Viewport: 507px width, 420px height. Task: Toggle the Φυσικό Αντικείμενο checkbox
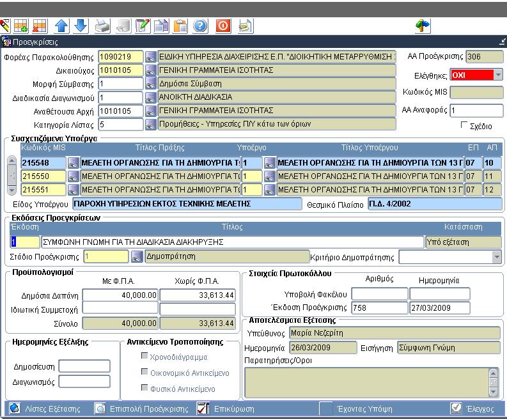pyautogui.click(x=144, y=387)
